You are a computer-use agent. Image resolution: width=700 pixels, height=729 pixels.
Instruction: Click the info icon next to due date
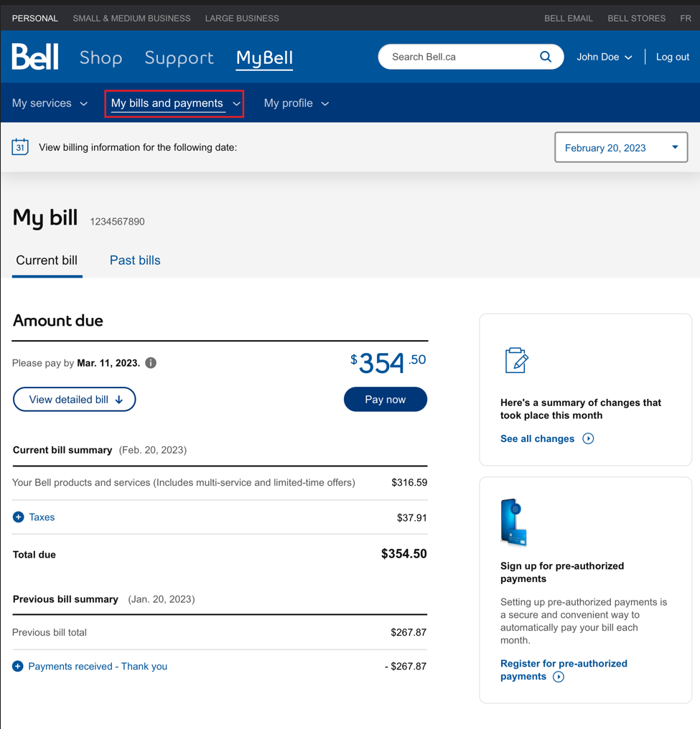151,363
